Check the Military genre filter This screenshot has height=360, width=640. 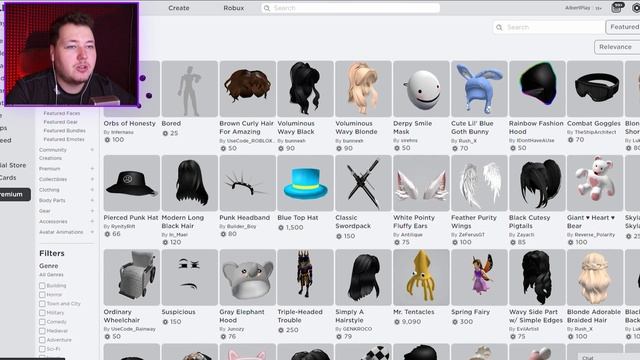pyautogui.click(x=42, y=313)
